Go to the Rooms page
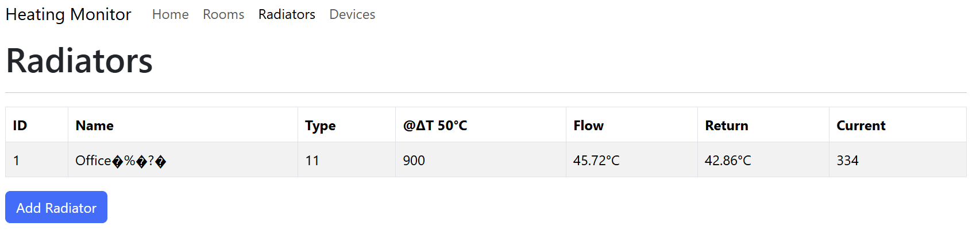This screenshot has height=230, width=980. (x=223, y=14)
